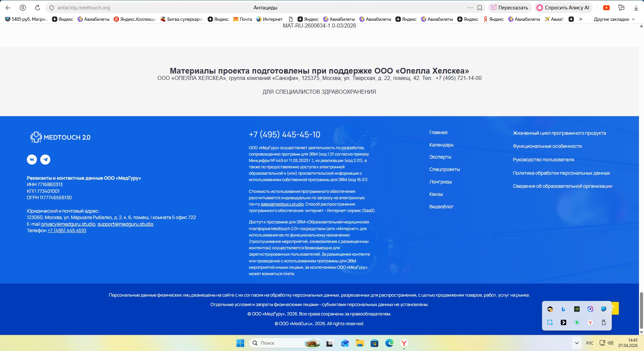Open the Yandex home button in the toolbar
This screenshot has width=644, height=351.
[23, 8]
